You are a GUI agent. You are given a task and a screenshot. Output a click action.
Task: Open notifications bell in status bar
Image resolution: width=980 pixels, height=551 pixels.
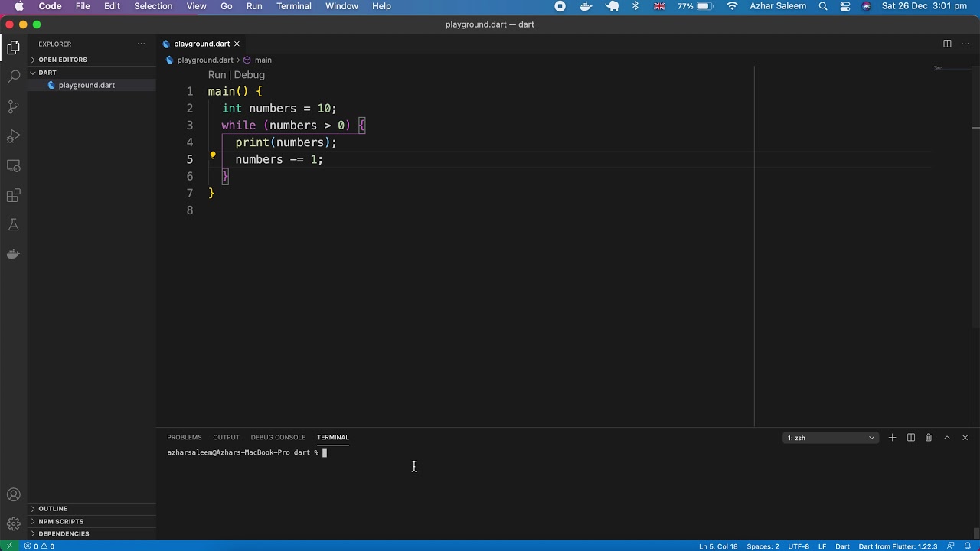[x=967, y=546]
